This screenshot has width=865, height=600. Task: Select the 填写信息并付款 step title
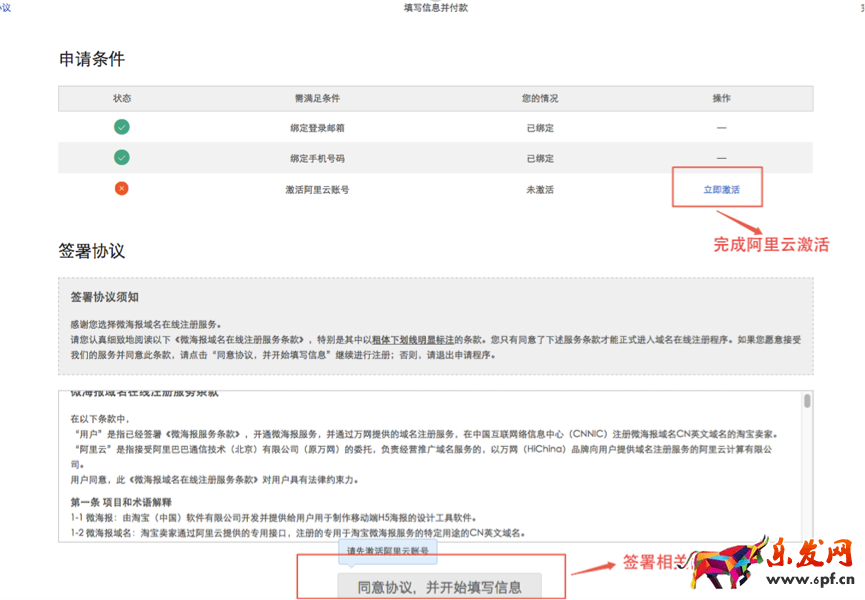(x=435, y=7)
